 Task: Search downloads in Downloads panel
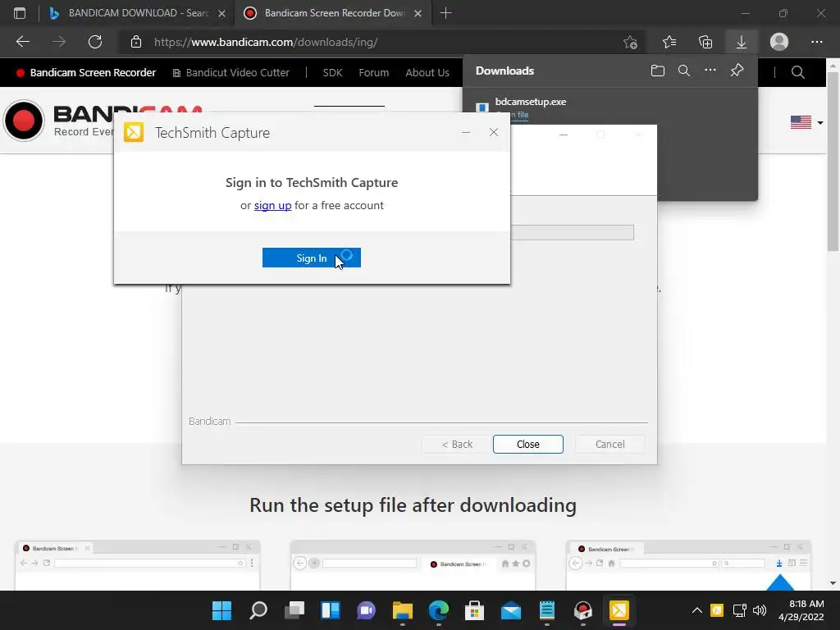coord(683,71)
